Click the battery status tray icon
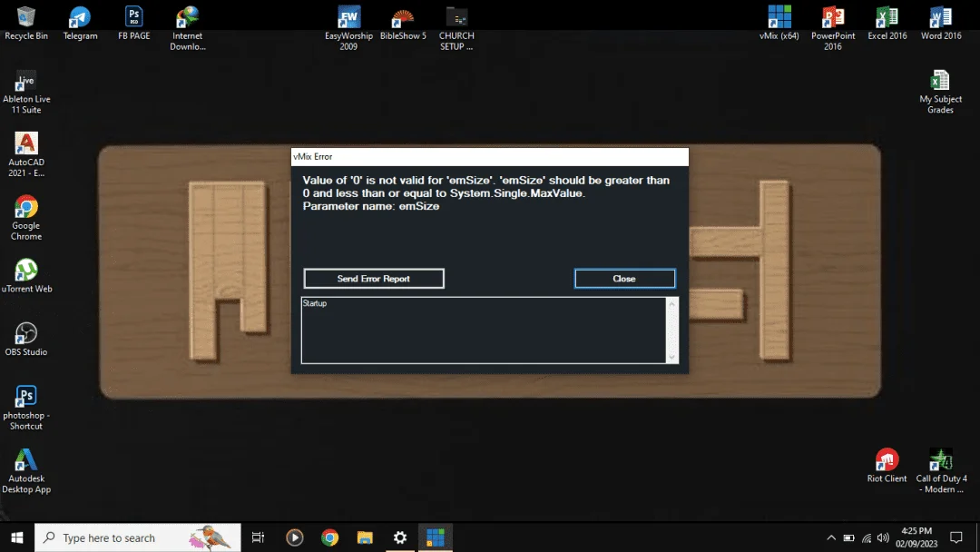Image resolution: width=980 pixels, height=552 pixels. pyautogui.click(x=848, y=537)
